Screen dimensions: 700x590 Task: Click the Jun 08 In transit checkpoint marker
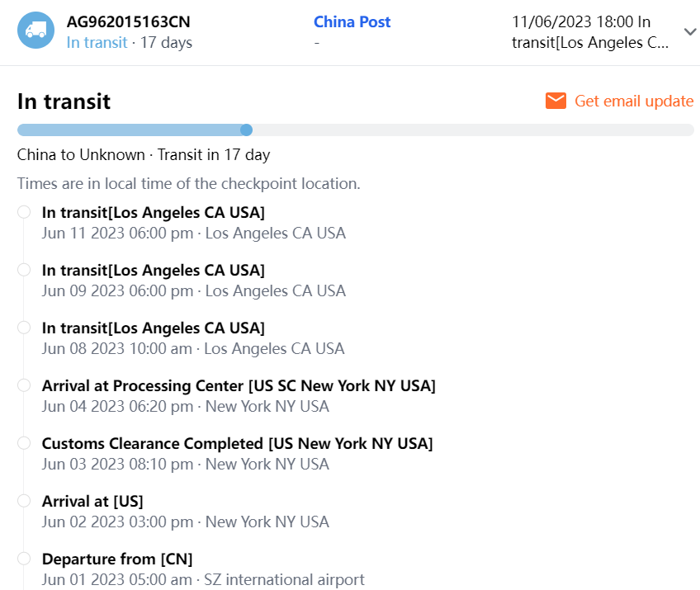point(24,328)
